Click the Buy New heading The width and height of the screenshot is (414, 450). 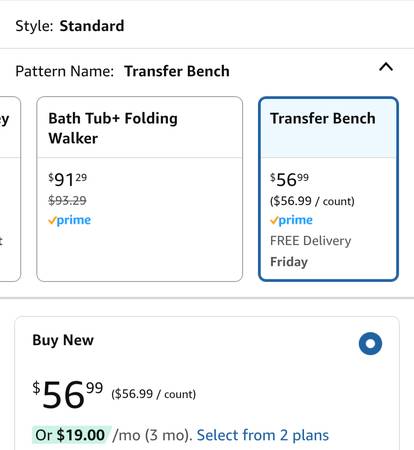click(x=63, y=340)
